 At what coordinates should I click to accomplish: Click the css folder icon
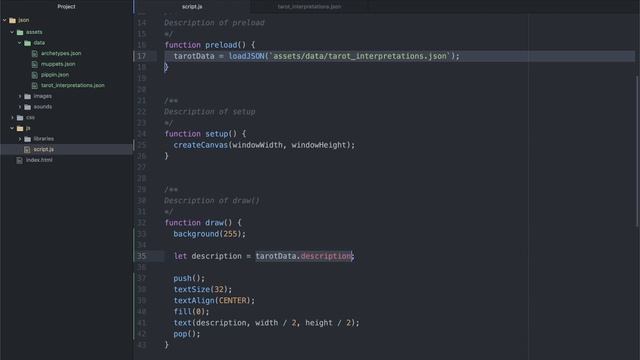click(20, 117)
